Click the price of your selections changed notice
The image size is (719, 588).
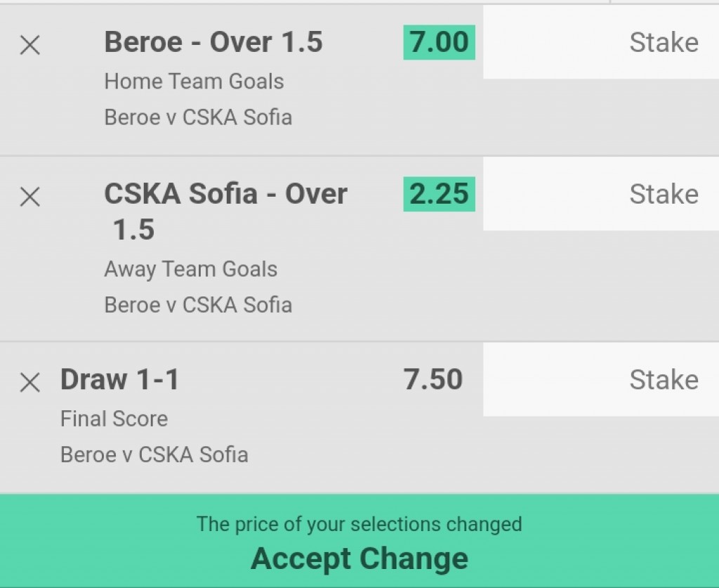[359, 524]
